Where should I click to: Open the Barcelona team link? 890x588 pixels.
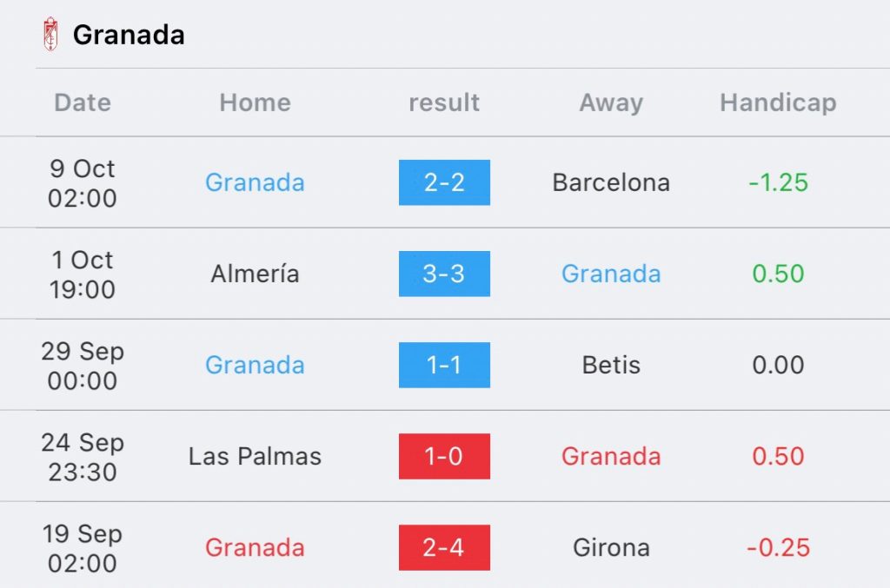point(611,182)
